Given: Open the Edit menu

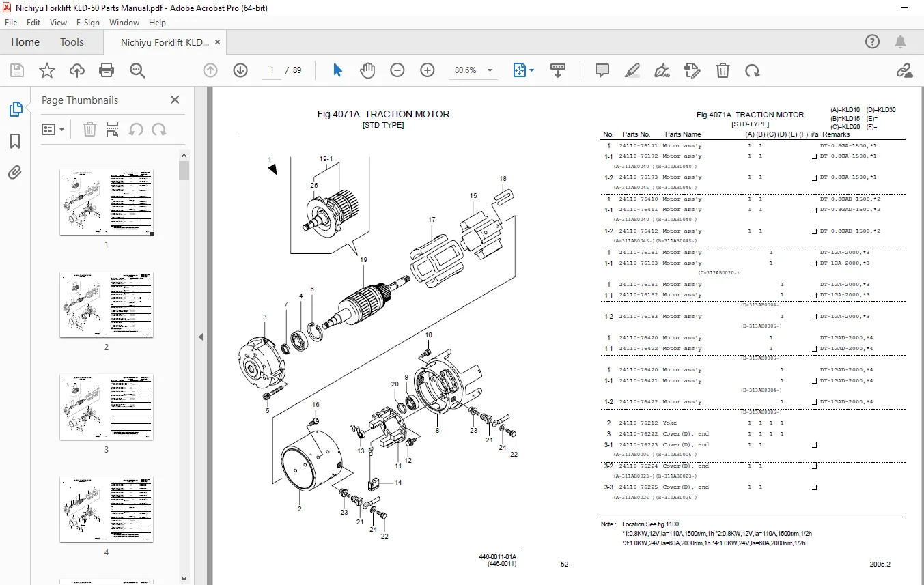Looking at the screenshot, I should click(x=33, y=22).
